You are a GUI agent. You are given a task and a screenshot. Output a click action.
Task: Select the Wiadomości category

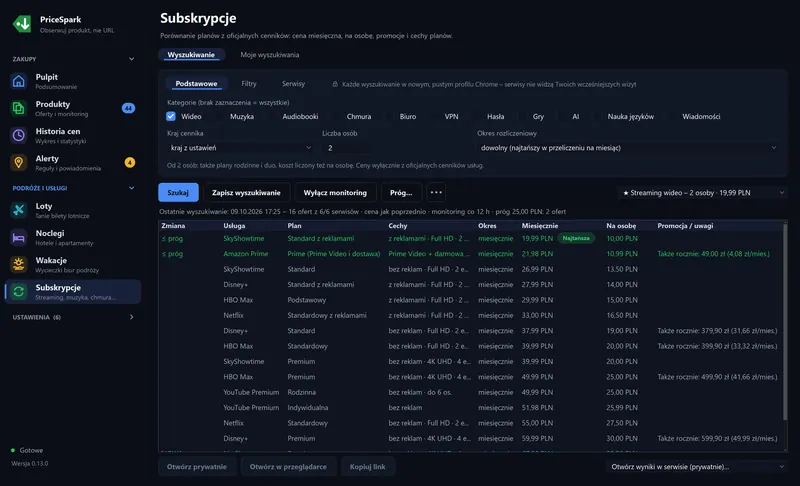click(x=701, y=116)
